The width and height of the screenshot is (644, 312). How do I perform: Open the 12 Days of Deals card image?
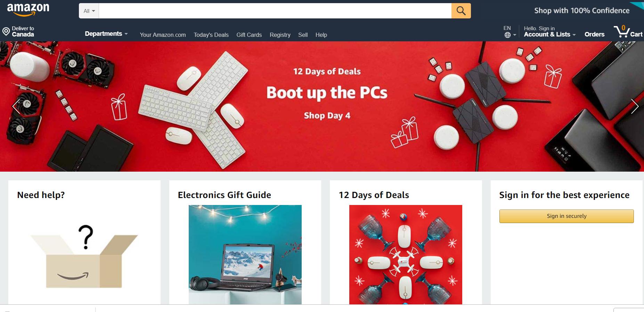pos(406,255)
